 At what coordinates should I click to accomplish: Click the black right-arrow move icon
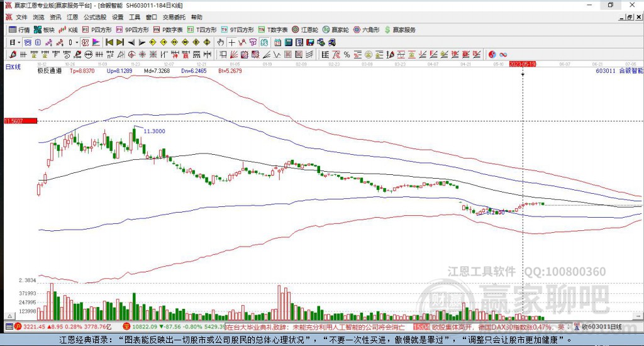[x=142, y=42]
